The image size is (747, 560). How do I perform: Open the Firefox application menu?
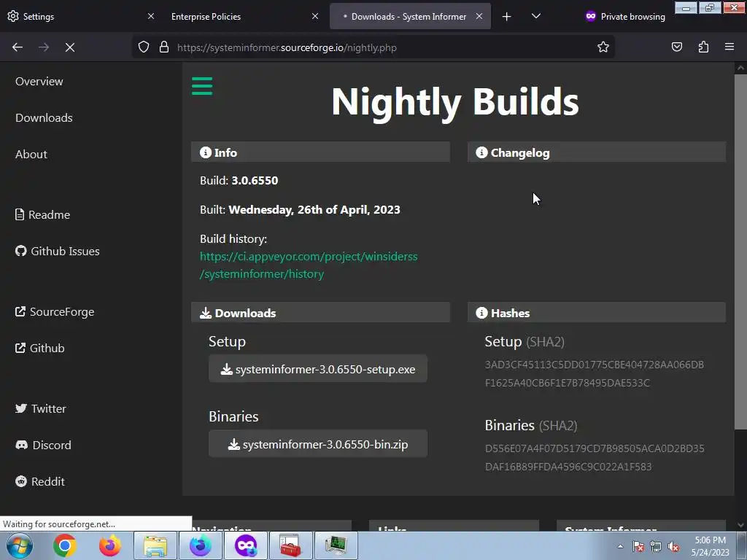[x=729, y=47]
